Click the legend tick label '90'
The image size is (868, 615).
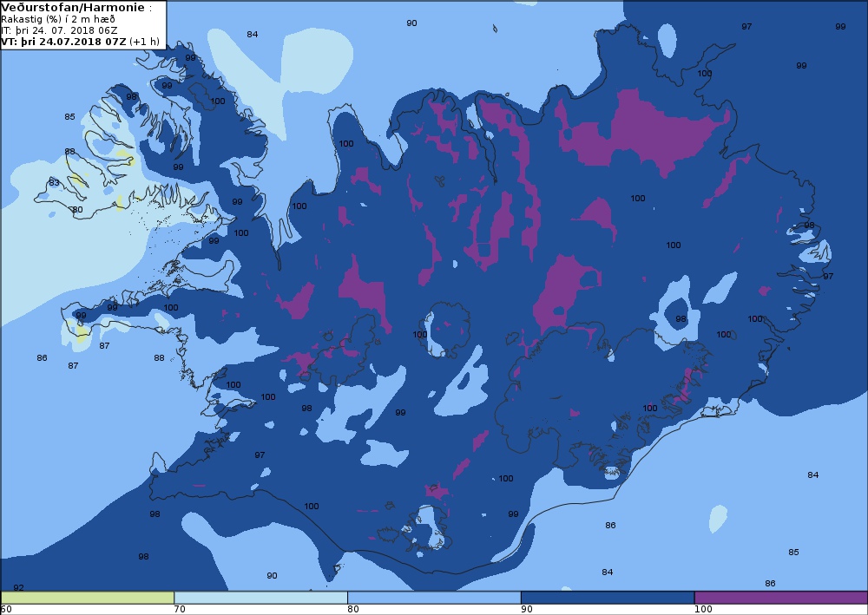[x=527, y=610]
